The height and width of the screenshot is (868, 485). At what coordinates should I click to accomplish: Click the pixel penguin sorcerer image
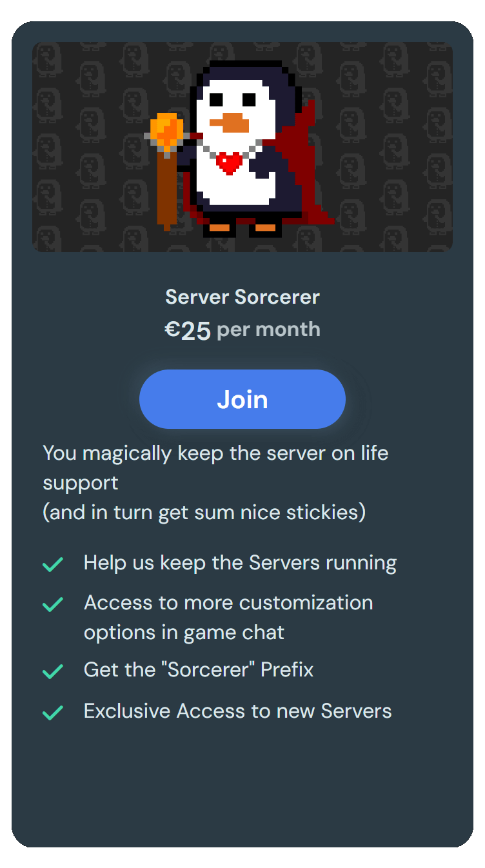tap(245, 148)
